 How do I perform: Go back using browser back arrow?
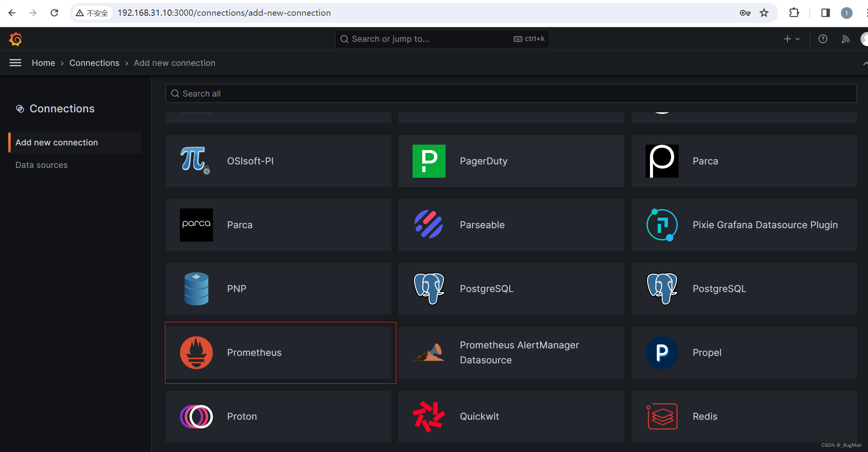click(12, 13)
